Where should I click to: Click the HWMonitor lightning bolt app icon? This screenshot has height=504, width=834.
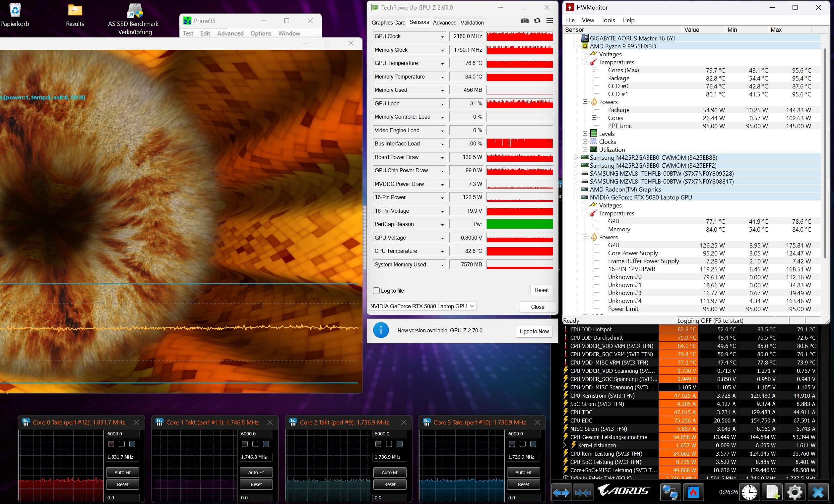pyautogui.click(x=570, y=7)
